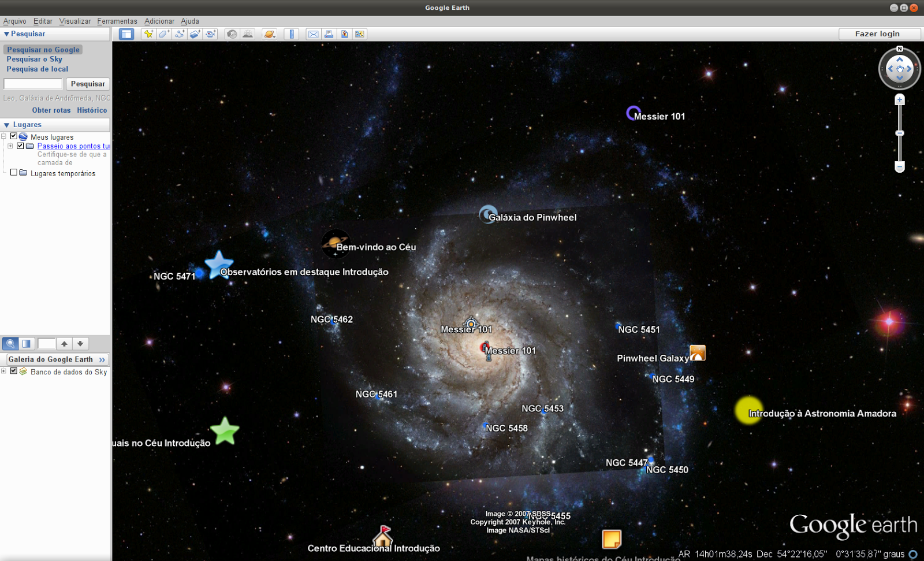Toggle the sunlight across landscape icon

click(x=248, y=34)
